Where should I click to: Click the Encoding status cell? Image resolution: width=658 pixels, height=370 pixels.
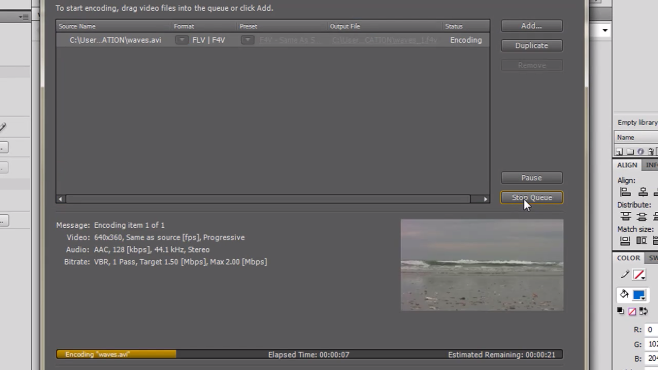[466, 40]
